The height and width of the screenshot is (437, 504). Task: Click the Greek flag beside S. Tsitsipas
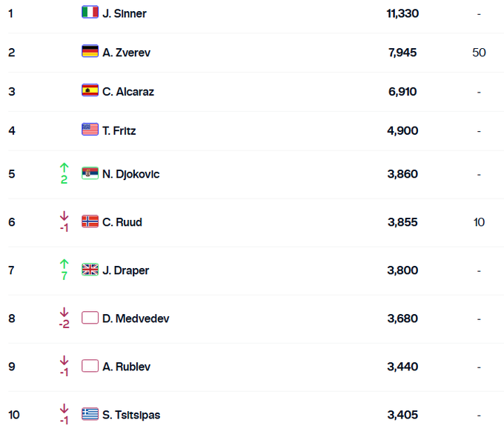tap(90, 414)
